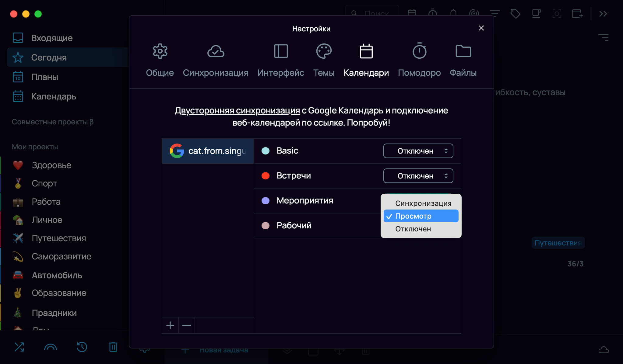Click the Basic calendar cyan color dot

point(266,151)
